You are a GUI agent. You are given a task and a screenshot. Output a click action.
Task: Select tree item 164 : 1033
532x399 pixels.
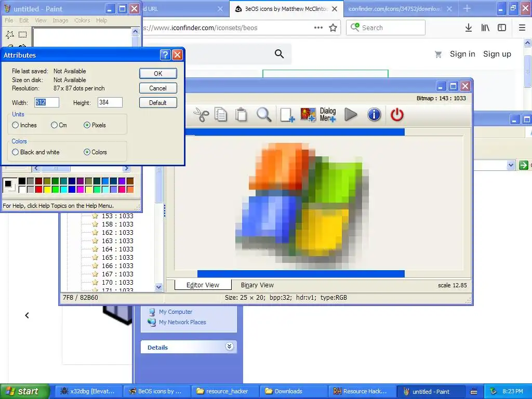pyautogui.click(x=117, y=249)
